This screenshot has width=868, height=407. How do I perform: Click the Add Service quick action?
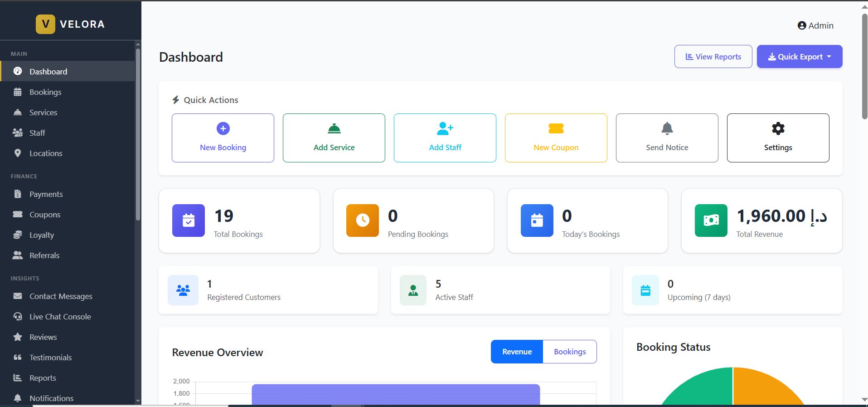point(334,138)
